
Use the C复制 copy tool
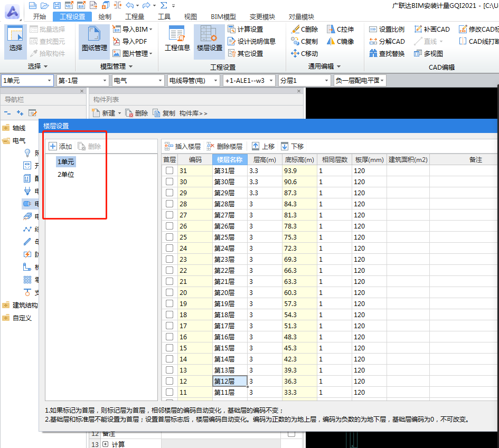coord(305,41)
